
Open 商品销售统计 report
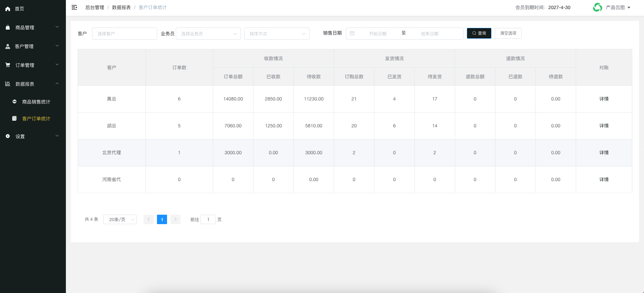pos(36,102)
